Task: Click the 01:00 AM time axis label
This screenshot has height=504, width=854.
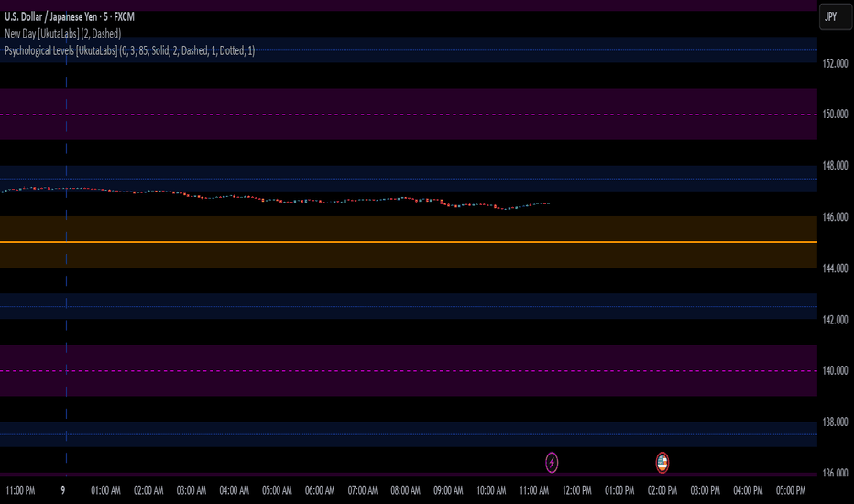Action: point(105,490)
